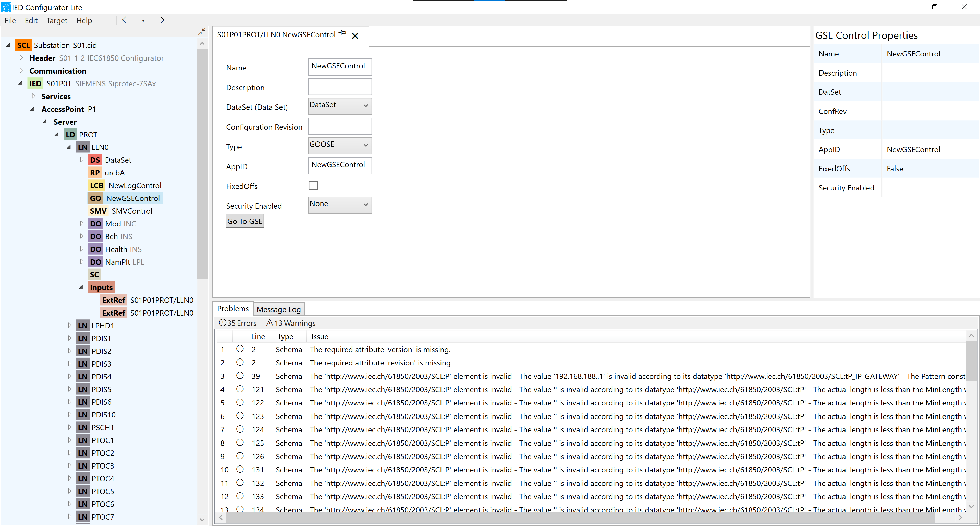Click the forward navigation arrow
980x526 pixels.
(x=160, y=20)
